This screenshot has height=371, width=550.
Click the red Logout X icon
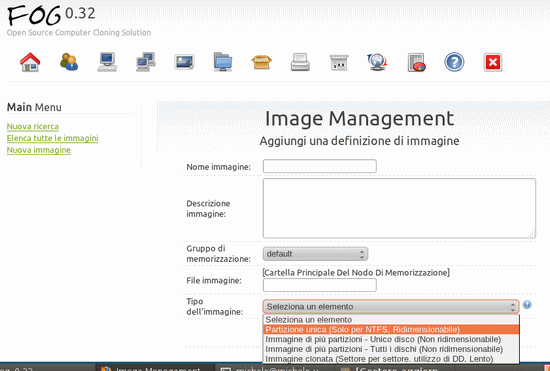pyautogui.click(x=493, y=62)
